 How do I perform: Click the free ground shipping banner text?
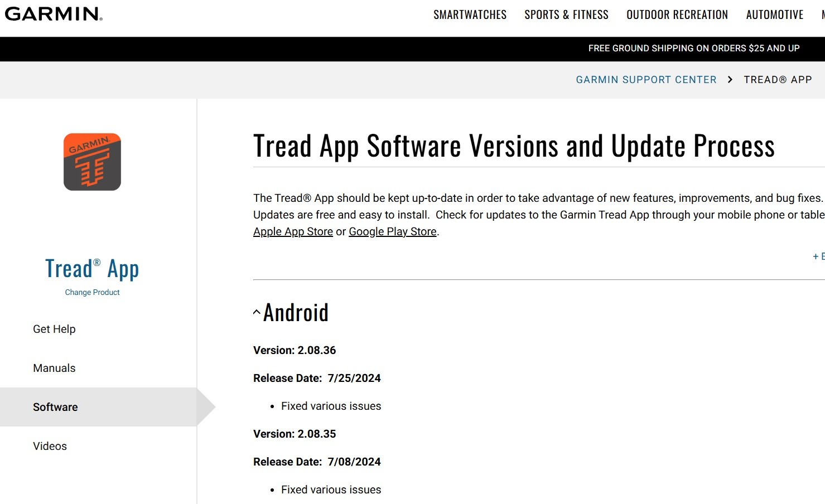(x=694, y=49)
